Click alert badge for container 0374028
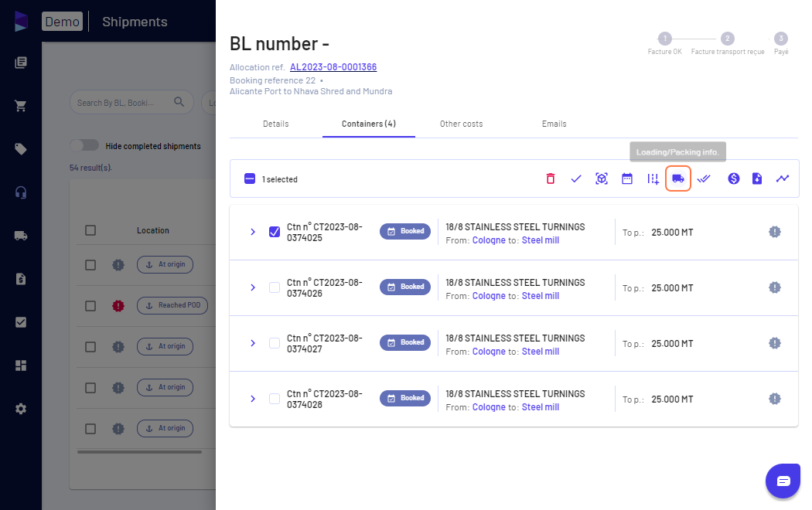 [775, 399]
